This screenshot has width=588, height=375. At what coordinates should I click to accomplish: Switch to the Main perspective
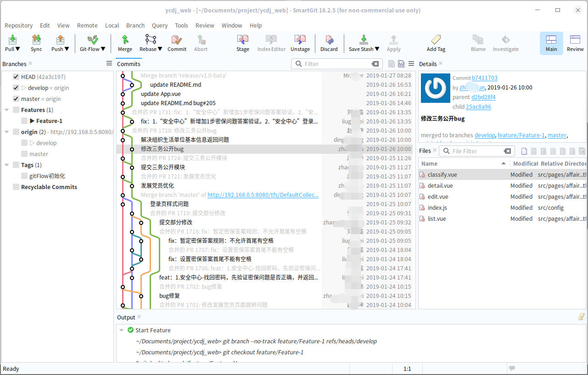(x=551, y=43)
